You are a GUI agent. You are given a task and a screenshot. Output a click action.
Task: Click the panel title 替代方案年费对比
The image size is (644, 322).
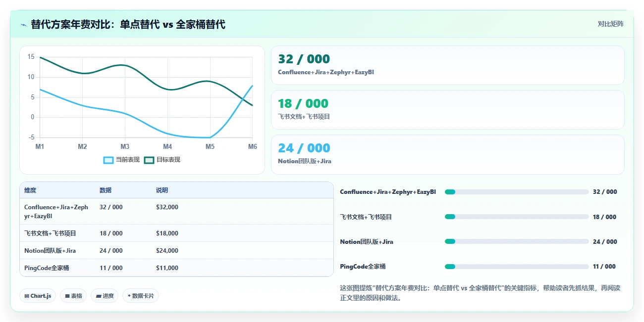point(128,24)
